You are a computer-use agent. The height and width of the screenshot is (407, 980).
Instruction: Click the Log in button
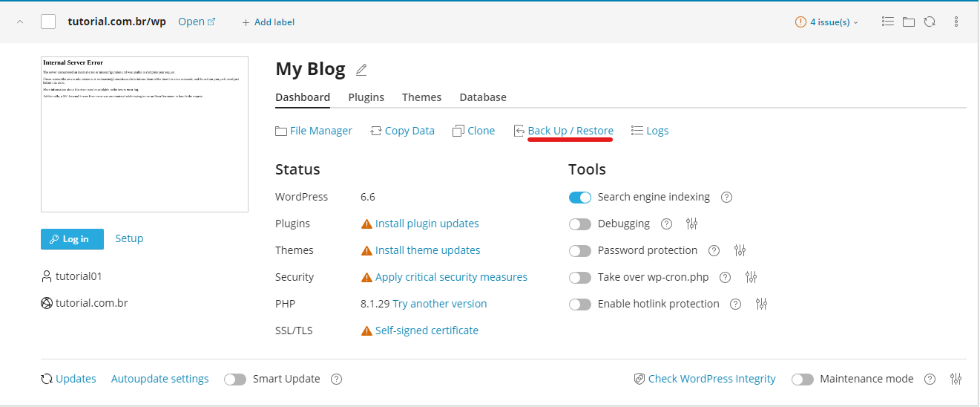coord(72,239)
